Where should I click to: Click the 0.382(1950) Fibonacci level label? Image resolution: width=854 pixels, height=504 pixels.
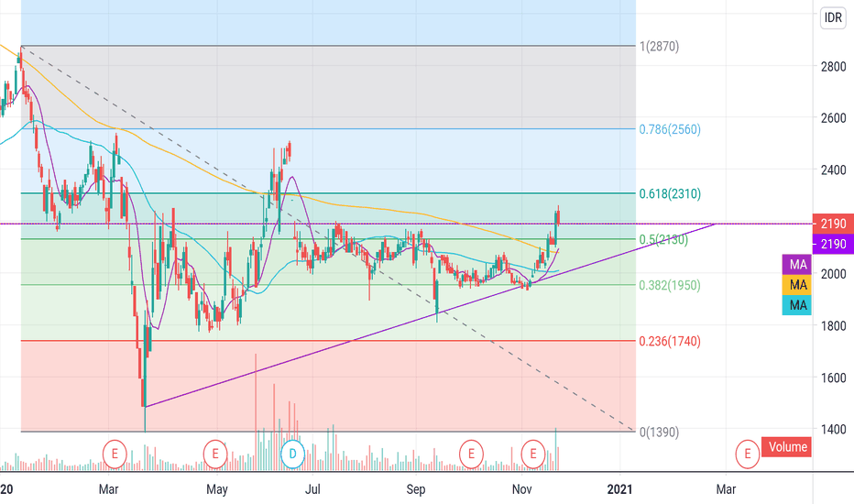coord(670,285)
